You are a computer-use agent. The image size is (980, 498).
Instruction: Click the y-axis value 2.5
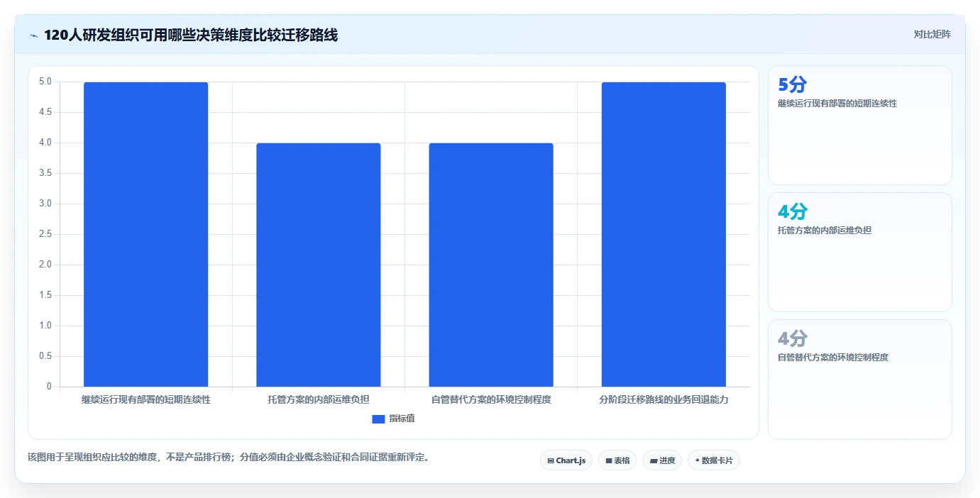coord(45,234)
